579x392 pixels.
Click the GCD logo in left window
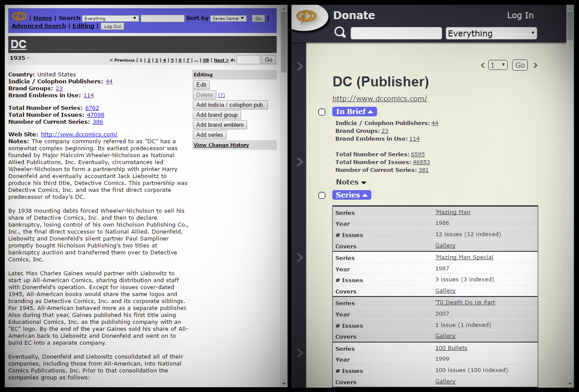[x=19, y=16]
